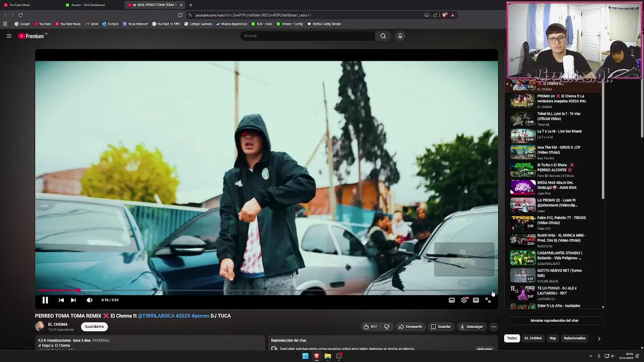644x362 pixels.
Task: Start voice search with the microphone
Action: coord(400,36)
